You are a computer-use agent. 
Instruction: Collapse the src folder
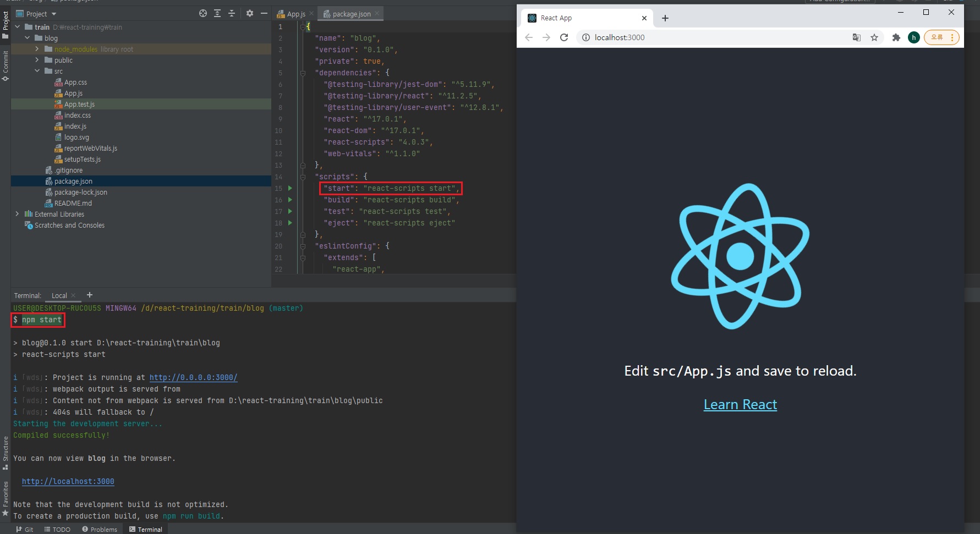coord(37,70)
